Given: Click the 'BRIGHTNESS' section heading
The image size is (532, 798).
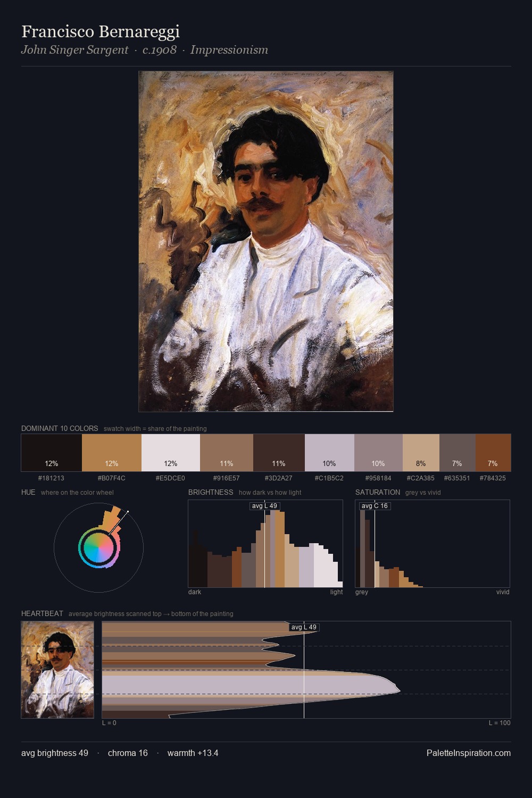Looking at the screenshot, I should coord(211,492).
